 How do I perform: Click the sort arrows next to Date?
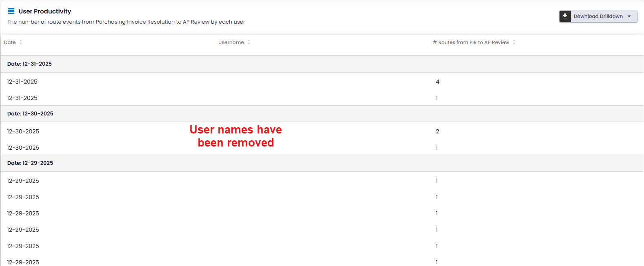point(21,42)
